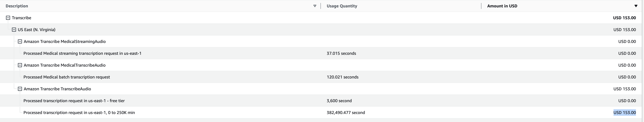Click Medical batch request USD 0.00 amount
The image size is (644, 122).
click(627, 77)
